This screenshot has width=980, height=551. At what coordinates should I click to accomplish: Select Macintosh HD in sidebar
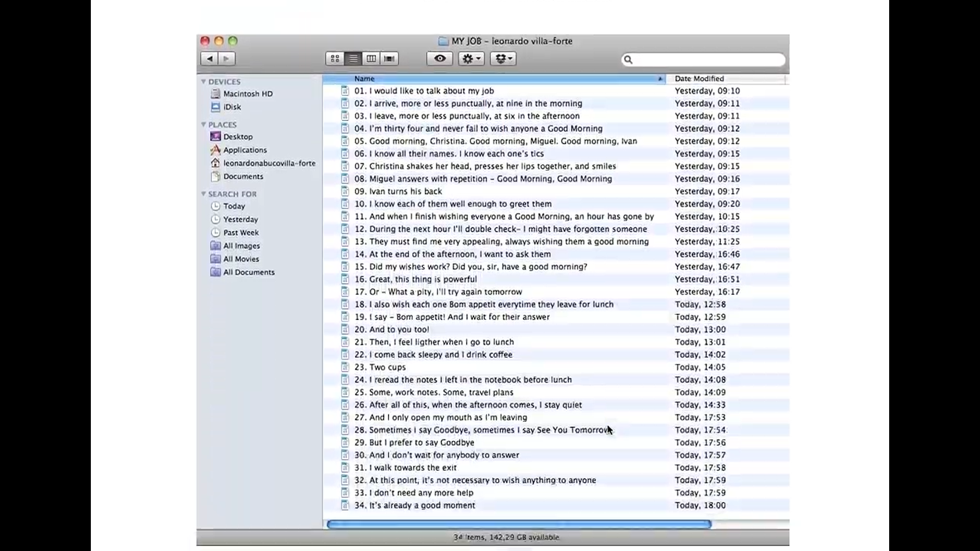click(x=248, y=94)
